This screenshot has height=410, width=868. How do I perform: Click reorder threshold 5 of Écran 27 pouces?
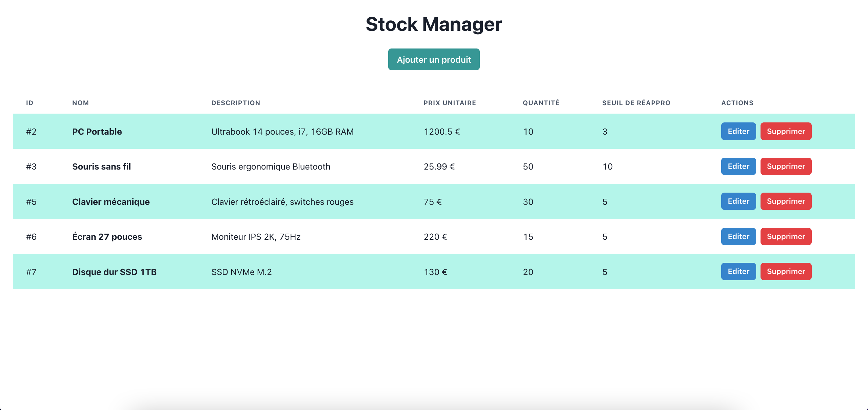[x=605, y=237]
